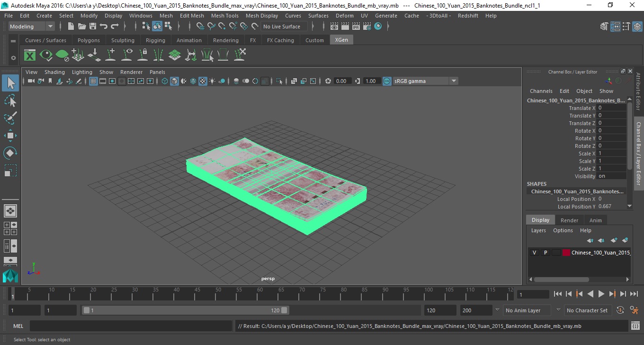
Task: Click the current frame number field
Action: (533, 294)
